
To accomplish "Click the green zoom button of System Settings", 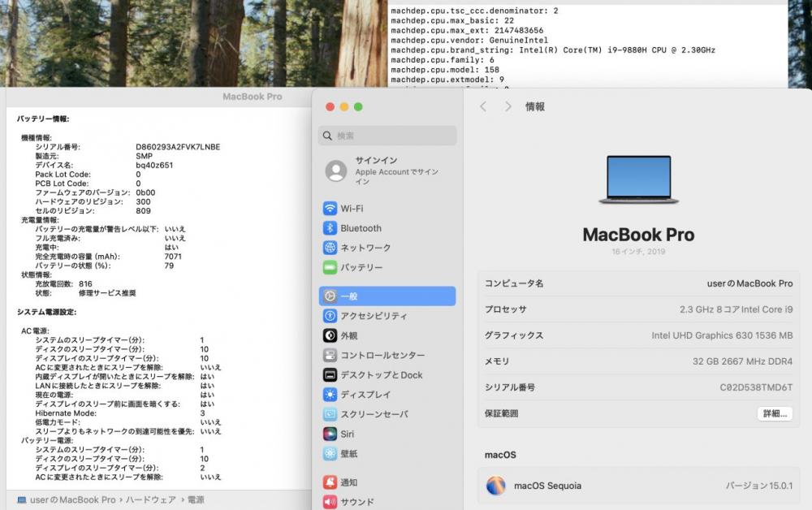I will point(358,106).
